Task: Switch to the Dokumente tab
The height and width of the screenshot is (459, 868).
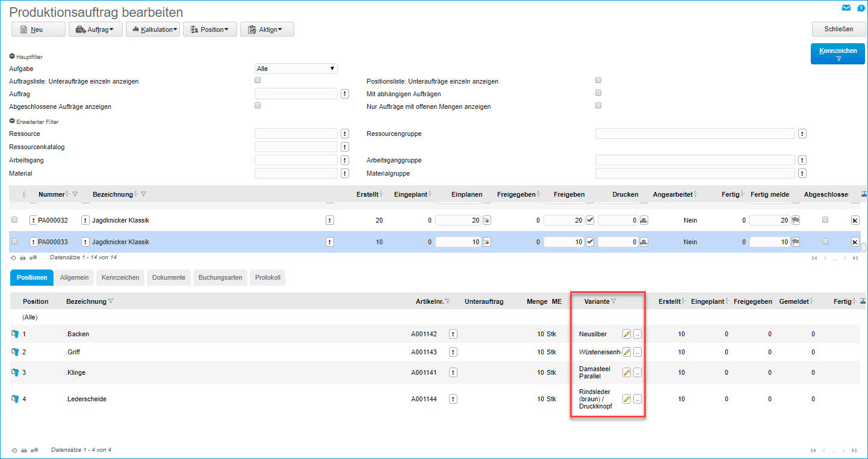Action: (169, 277)
